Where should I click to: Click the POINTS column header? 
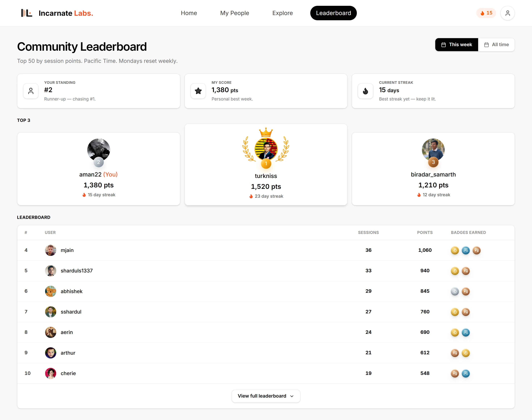[425, 233]
